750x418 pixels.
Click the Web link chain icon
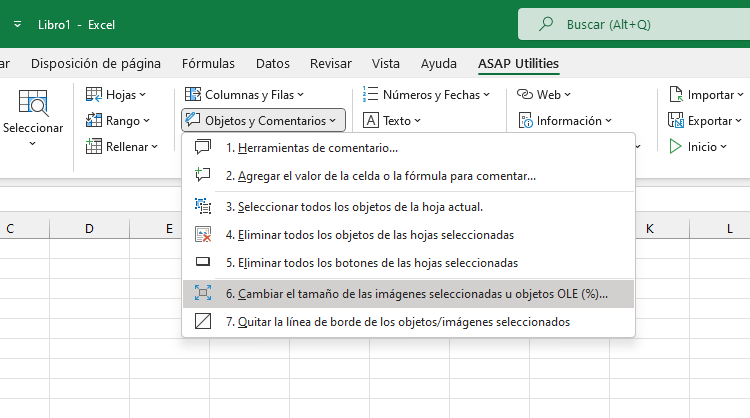click(x=525, y=95)
